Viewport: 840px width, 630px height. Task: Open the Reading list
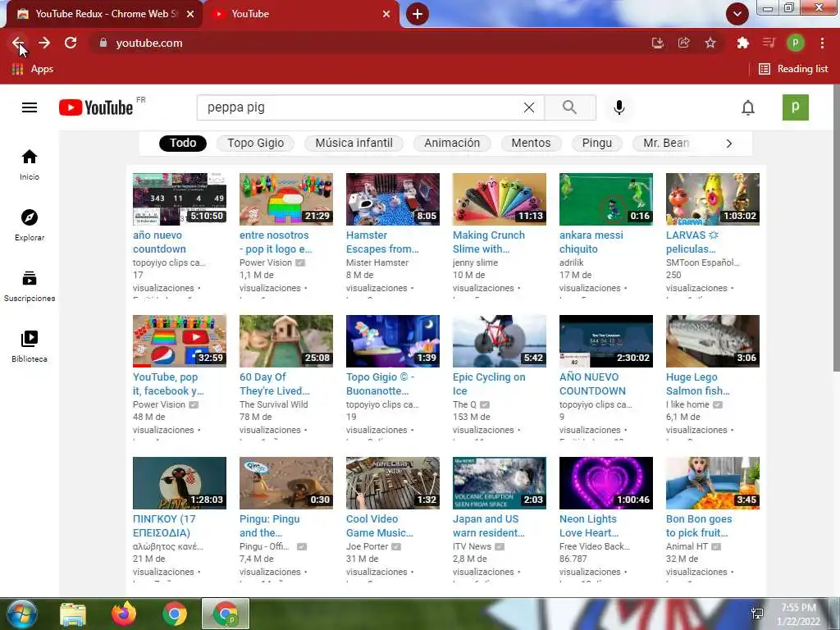click(x=793, y=69)
